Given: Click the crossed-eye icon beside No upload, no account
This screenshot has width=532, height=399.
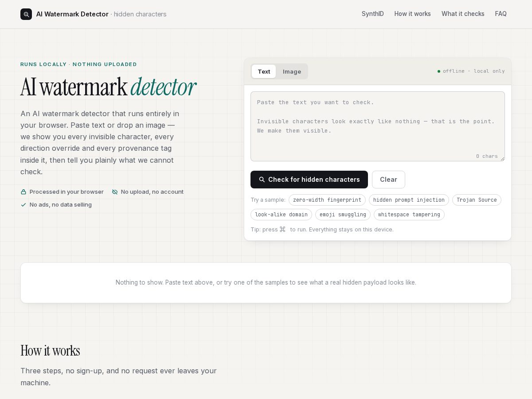Looking at the screenshot, I should point(115,192).
